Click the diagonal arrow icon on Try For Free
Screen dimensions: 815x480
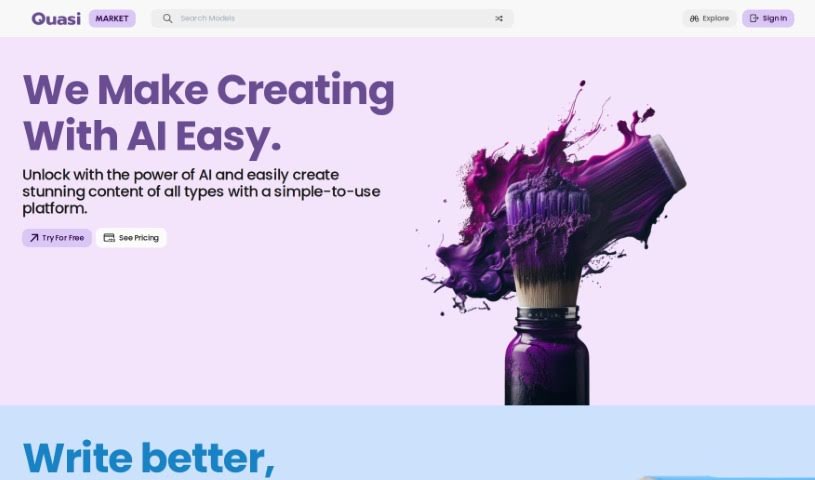pyautogui.click(x=34, y=238)
